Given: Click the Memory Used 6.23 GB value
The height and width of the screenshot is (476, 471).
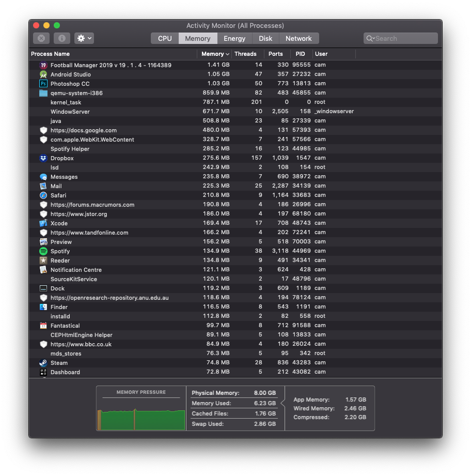Looking at the screenshot, I should coord(265,403).
